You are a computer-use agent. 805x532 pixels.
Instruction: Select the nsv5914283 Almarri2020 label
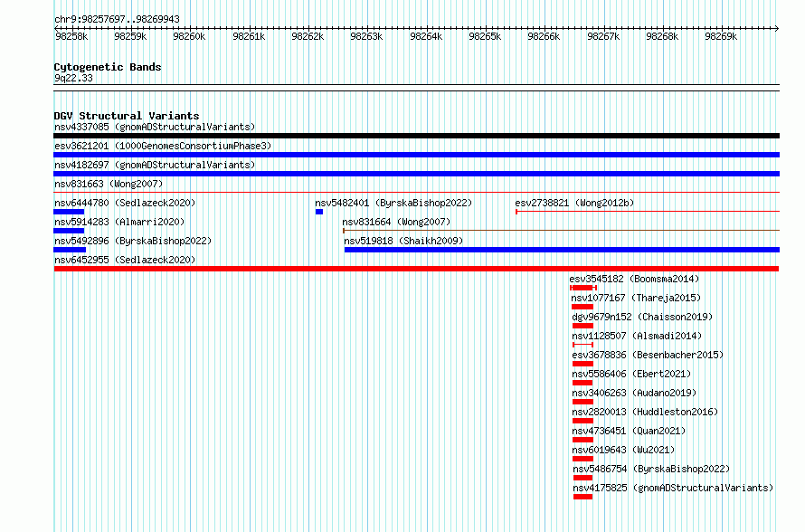(x=119, y=222)
